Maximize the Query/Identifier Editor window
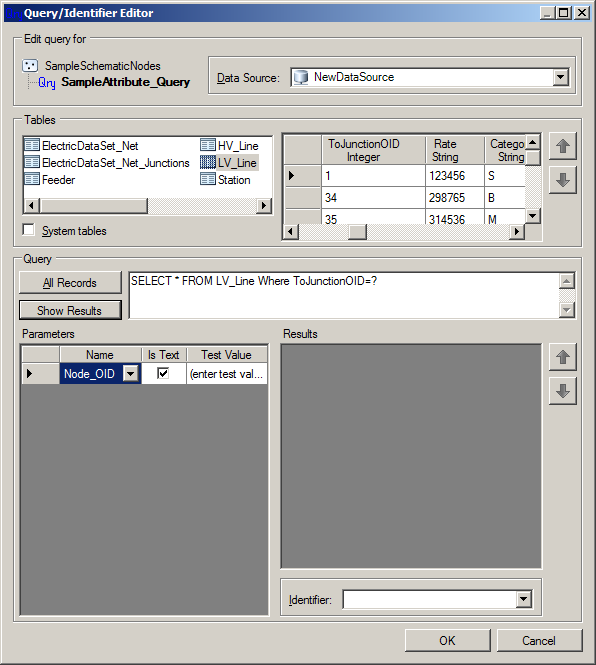This screenshot has width=596, height=665. 564,13
